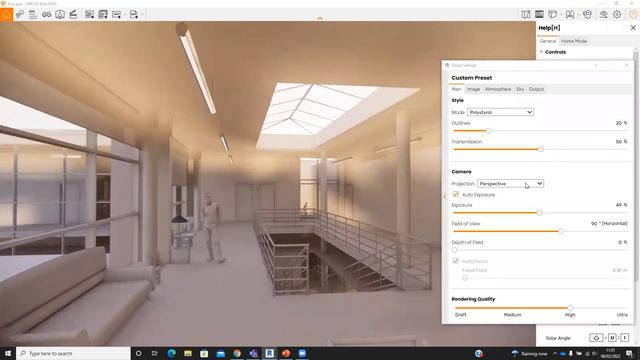Click the batch render icon
The width and height of the screenshot is (640, 360).
pos(103,15)
